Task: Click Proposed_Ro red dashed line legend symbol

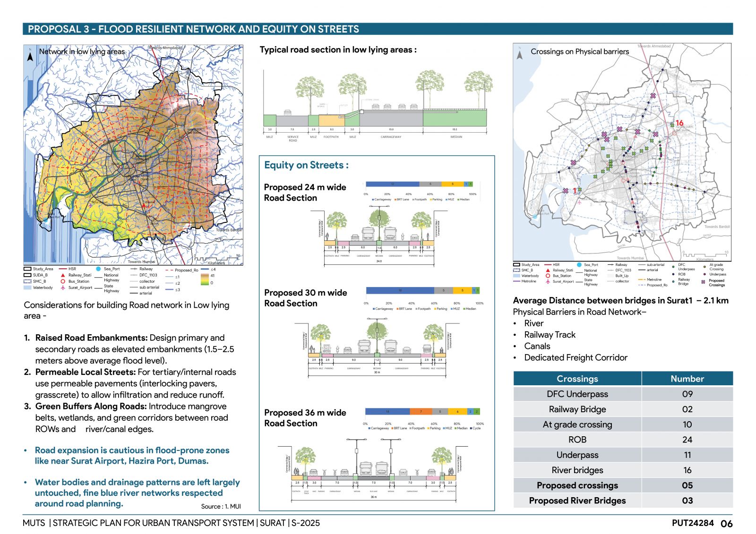Action: tap(169, 270)
